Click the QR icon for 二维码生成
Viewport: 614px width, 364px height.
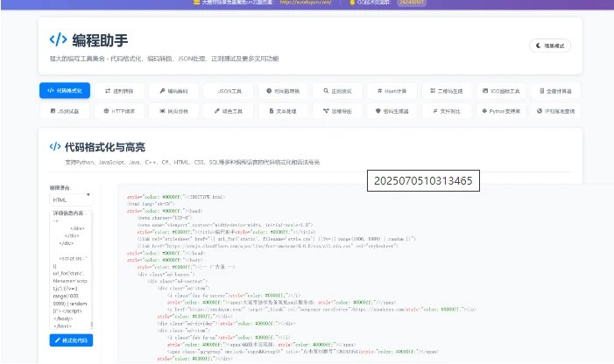click(433, 91)
